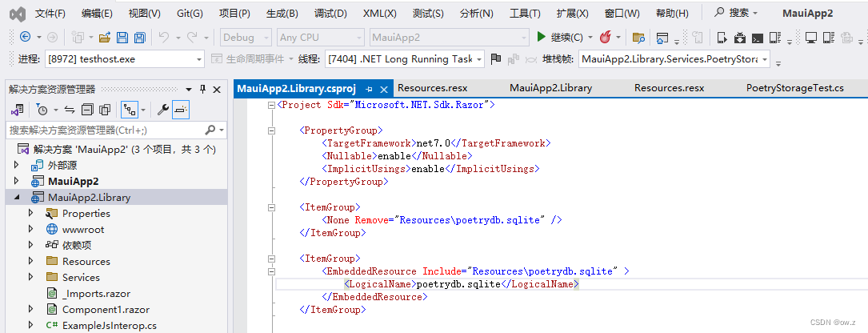Click the green Continue (继续) play button
This screenshot has width=868, height=333.
click(542, 37)
